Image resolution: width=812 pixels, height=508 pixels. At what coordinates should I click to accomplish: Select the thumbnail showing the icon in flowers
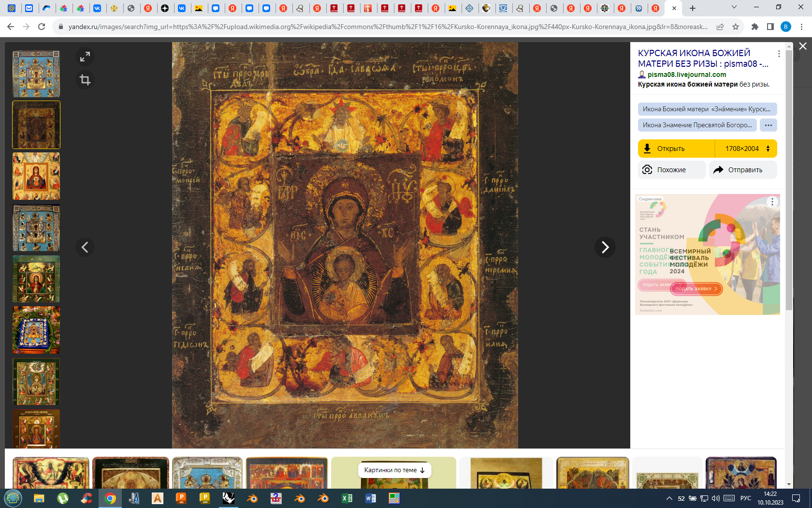coord(36,330)
